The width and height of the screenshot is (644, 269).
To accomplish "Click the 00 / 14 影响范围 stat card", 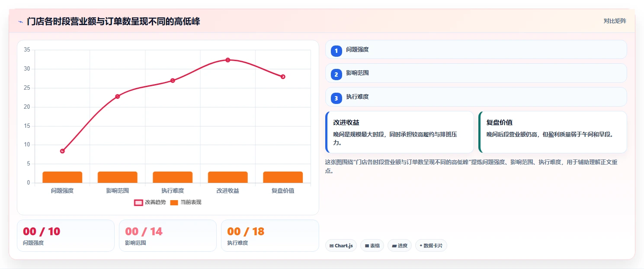I will (x=168, y=236).
